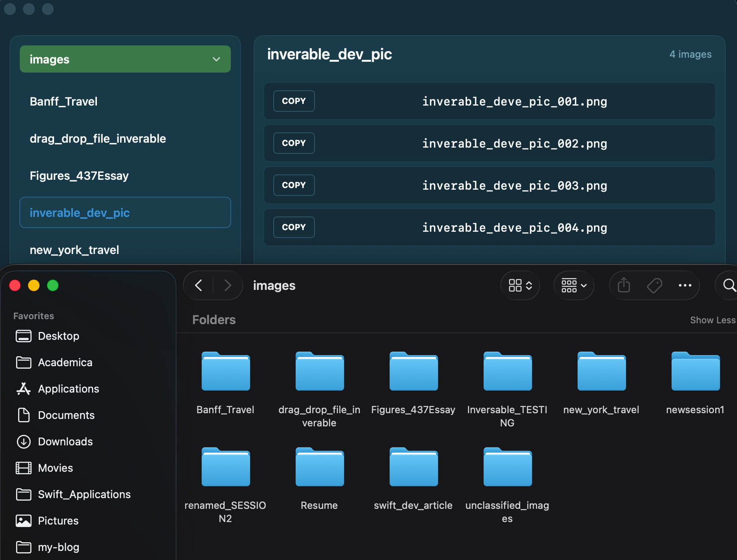Select Figures_437Essay in the folder list

(x=79, y=176)
